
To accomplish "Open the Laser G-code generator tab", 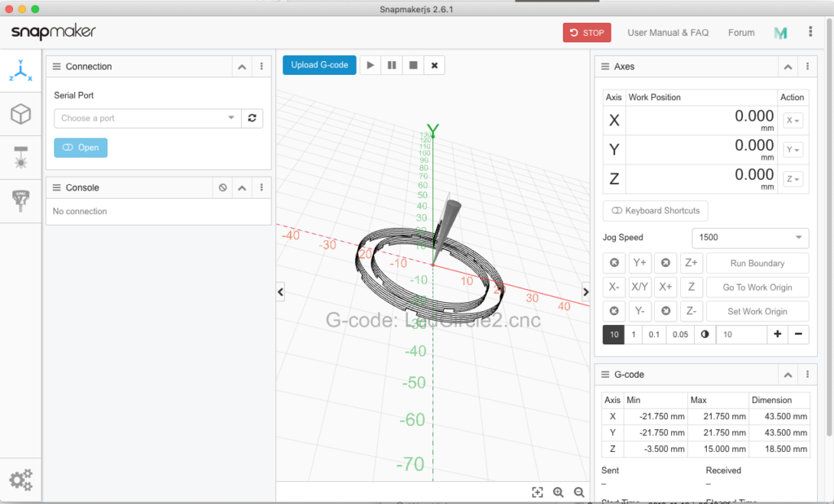I will click(20, 158).
